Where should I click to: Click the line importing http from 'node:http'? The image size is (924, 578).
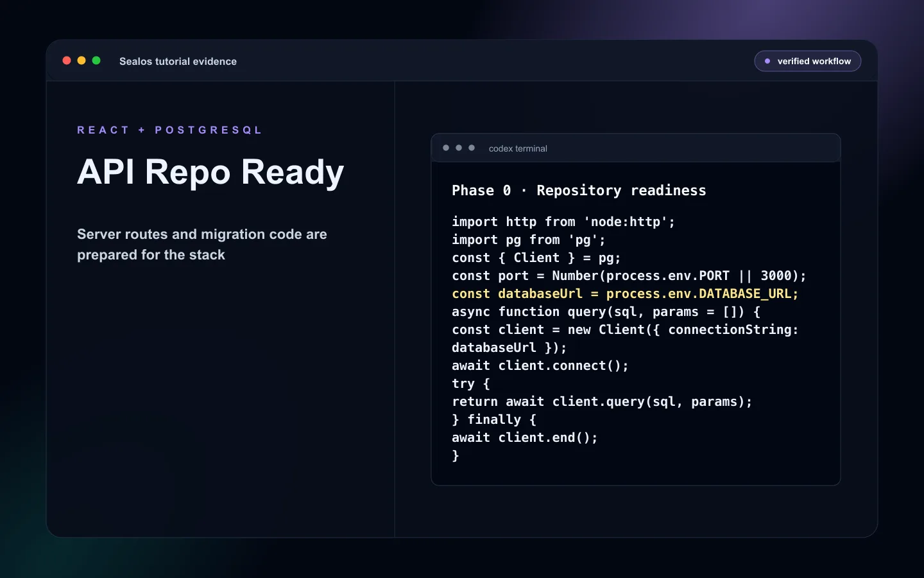click(563, 222)
